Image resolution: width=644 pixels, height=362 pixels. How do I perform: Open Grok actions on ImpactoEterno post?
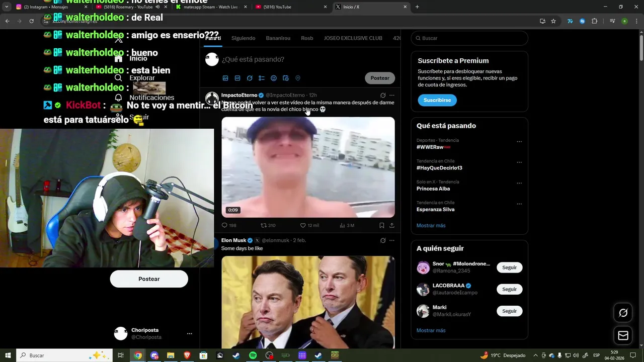coord(383,95)
